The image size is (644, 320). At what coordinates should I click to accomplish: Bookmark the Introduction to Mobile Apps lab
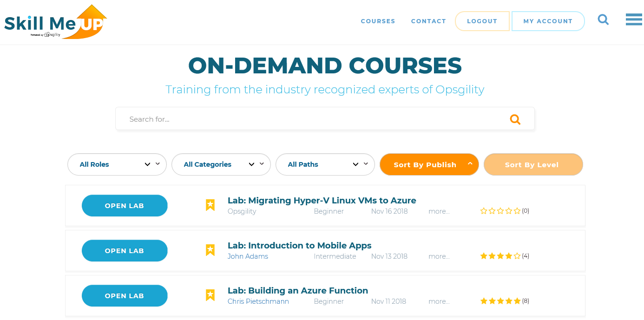click(210, 250)
